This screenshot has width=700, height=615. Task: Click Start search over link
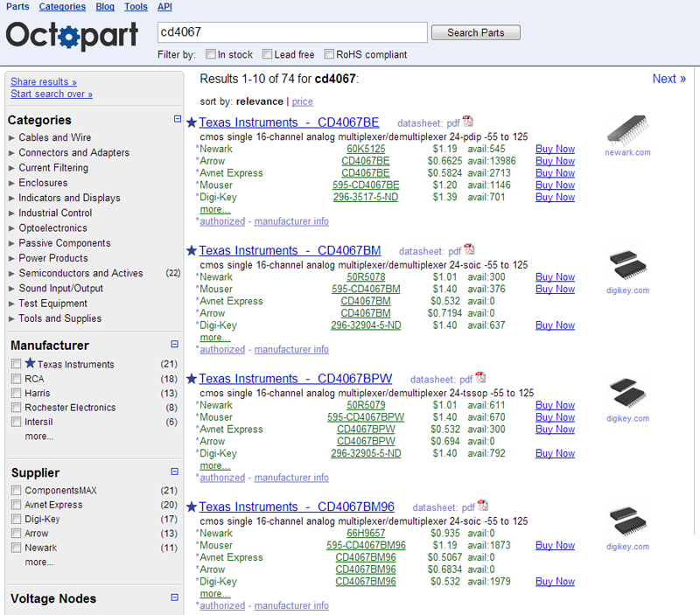point(52,94)
